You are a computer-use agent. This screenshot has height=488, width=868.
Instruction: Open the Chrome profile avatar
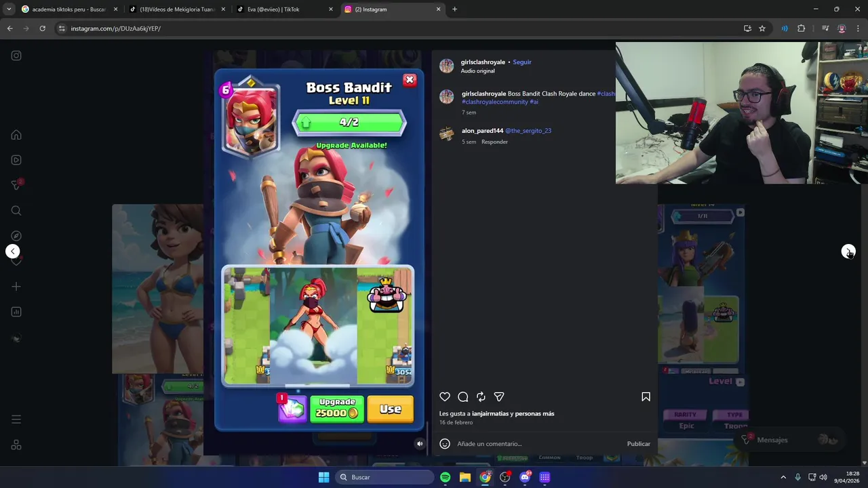842,28
